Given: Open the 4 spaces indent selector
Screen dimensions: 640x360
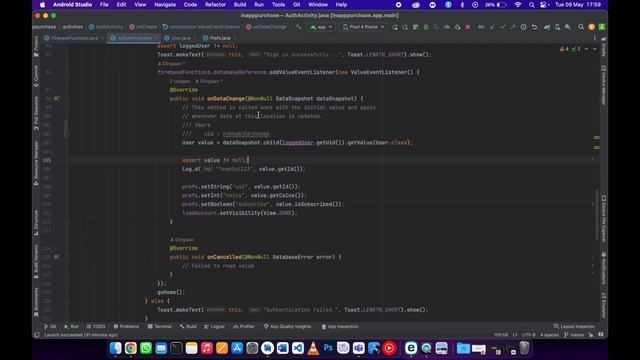Looking at the screenshot, I should tap(549, 335).
